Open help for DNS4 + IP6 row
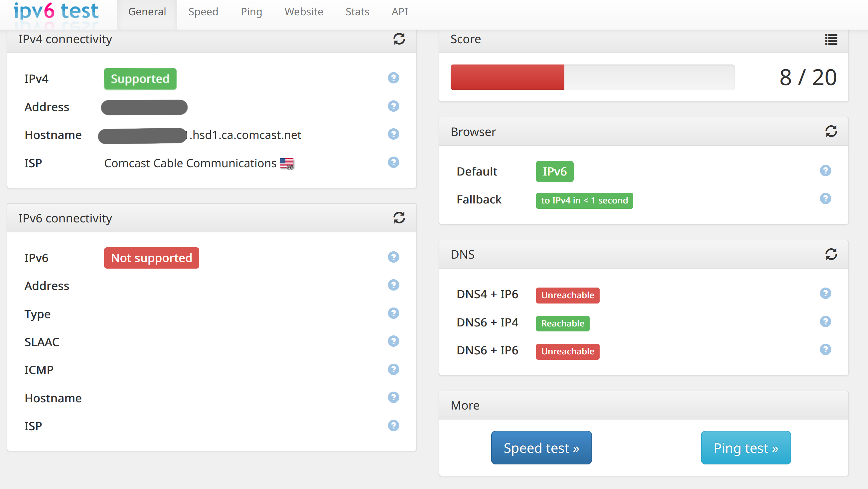Viewport: 868px width, 489px height. (825, 294)
